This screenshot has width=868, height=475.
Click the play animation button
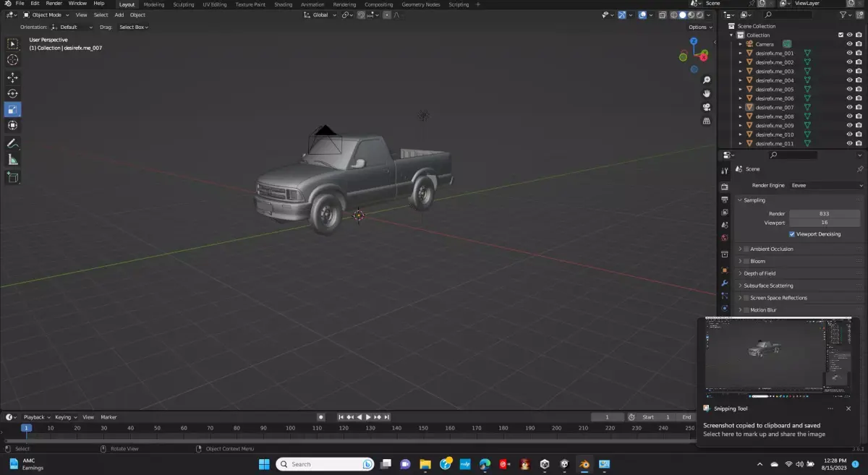368,417
